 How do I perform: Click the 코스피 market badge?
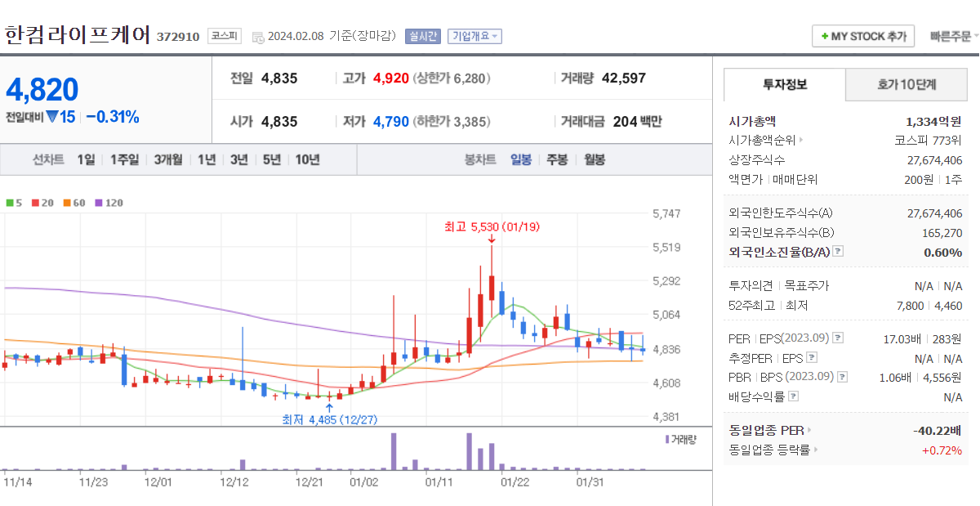click(x=224, y=36)
